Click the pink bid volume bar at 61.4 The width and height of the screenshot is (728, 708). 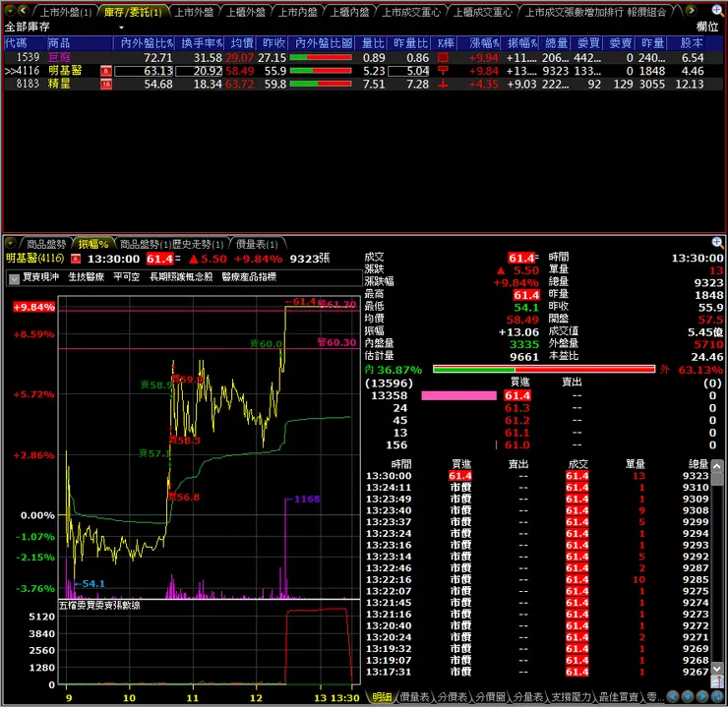[458, 395]
